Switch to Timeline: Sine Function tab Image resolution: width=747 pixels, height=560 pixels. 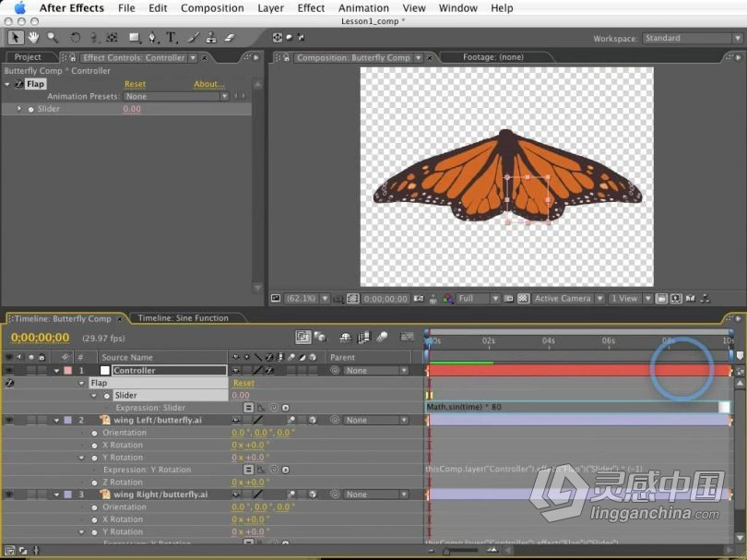(x=184, y=318)
